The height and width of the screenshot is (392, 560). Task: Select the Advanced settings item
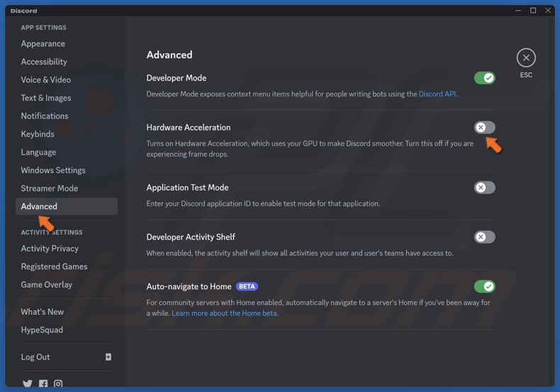click(x=67, y=206)
